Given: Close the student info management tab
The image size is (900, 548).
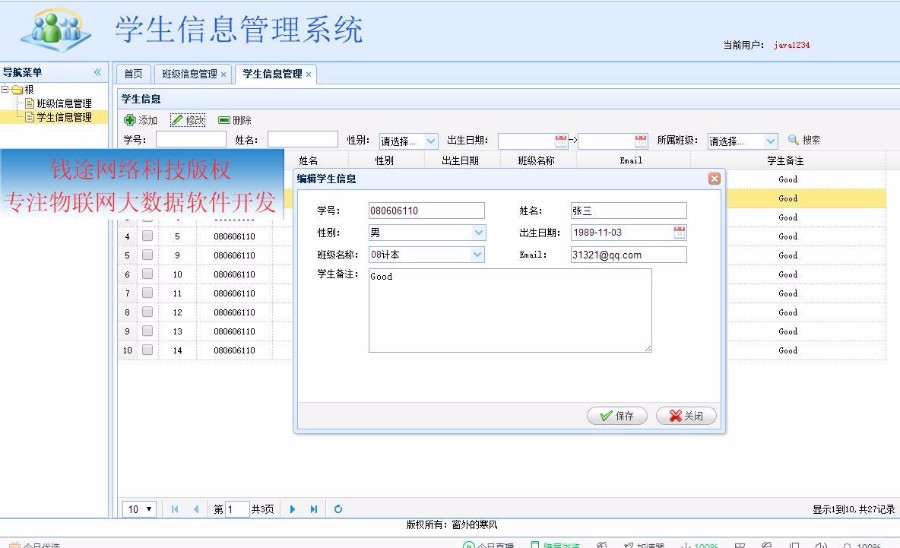Looking at the screenshot, I should pos(308,75).
